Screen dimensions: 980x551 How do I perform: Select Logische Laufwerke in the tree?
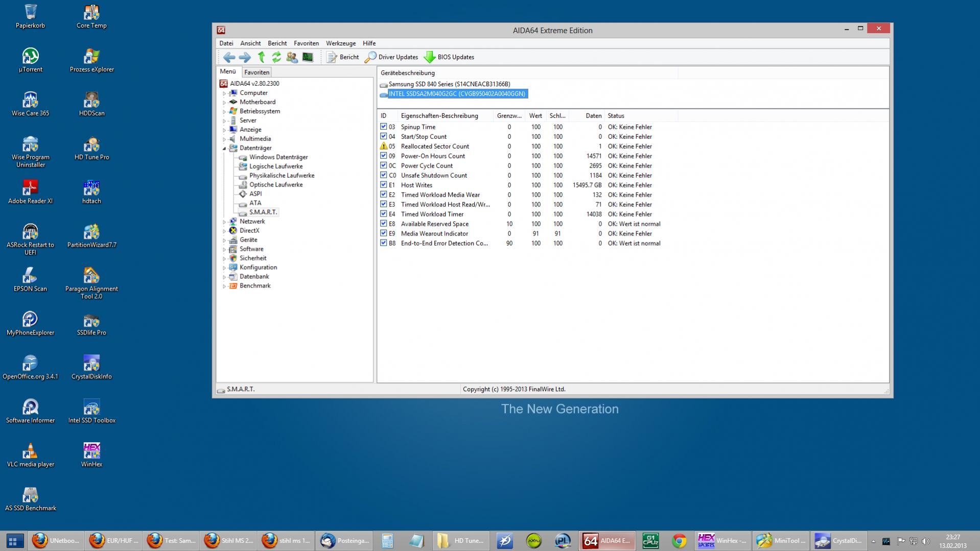(276, 166)
